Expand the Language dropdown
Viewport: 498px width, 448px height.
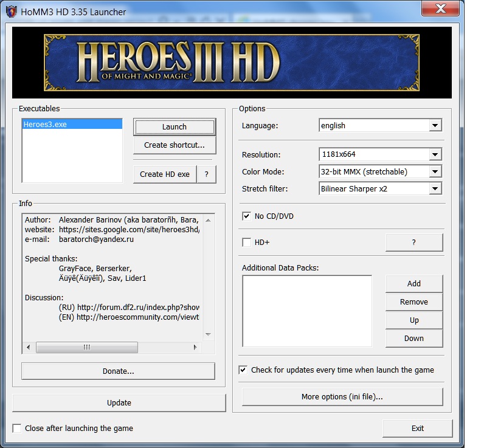point(435,125)
